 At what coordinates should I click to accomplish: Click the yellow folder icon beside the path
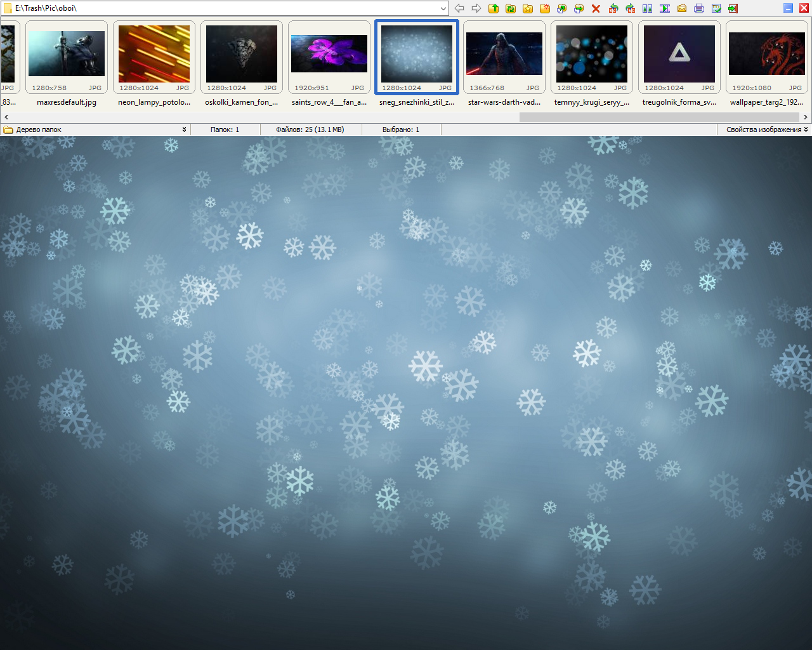coord(8,8)
